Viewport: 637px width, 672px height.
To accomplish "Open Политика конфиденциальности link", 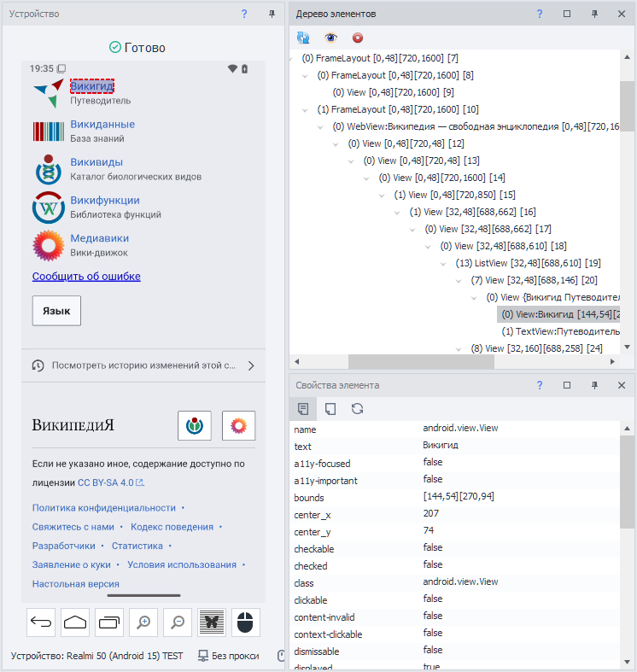I will (103, 508).
